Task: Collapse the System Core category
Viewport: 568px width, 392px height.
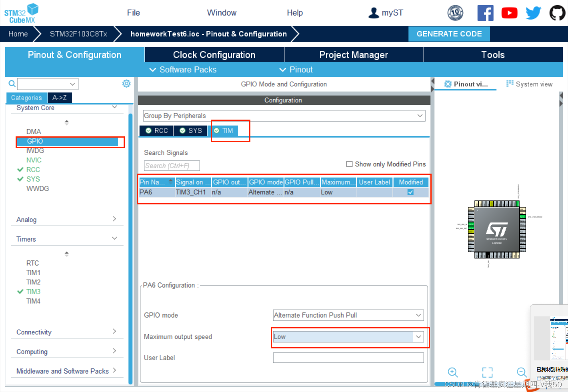Action: (114, 107)
